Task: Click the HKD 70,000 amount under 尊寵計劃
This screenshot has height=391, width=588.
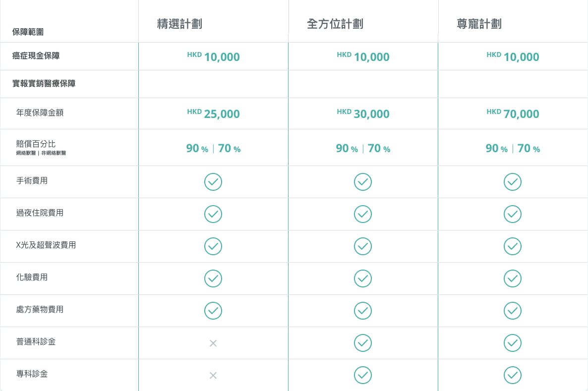Action: (x=513, y=113)
